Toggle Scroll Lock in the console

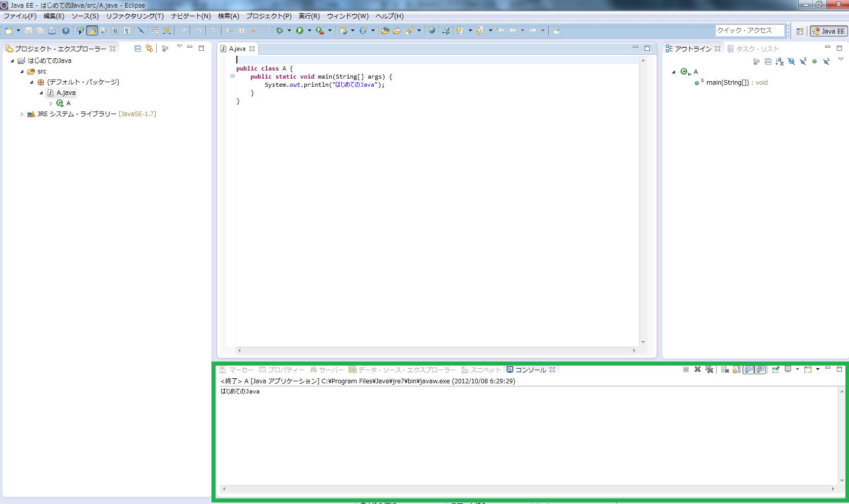point(736,370)
